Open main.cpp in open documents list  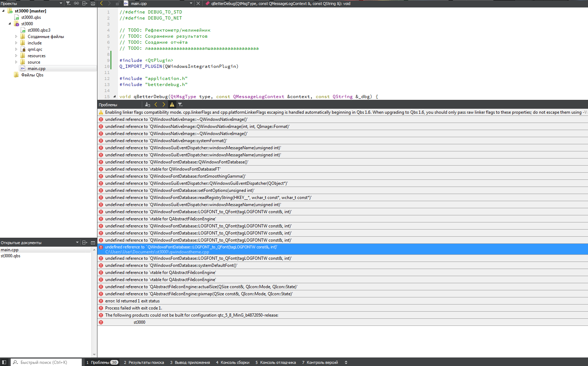[x=46, y=250]
